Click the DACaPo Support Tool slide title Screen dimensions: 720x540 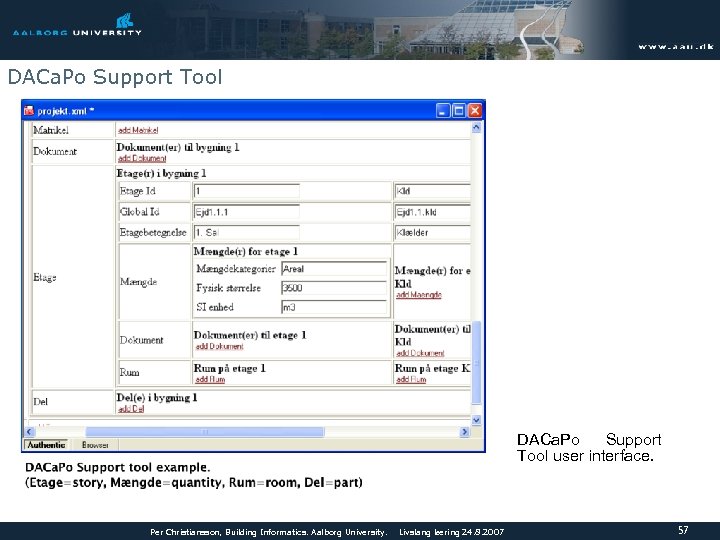115,77
